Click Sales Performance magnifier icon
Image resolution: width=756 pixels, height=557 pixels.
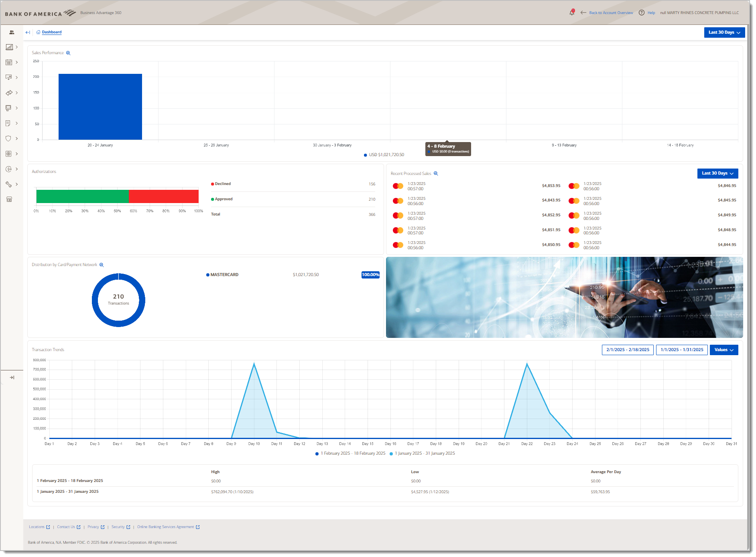pyautogui.click(x=68, y=53)
